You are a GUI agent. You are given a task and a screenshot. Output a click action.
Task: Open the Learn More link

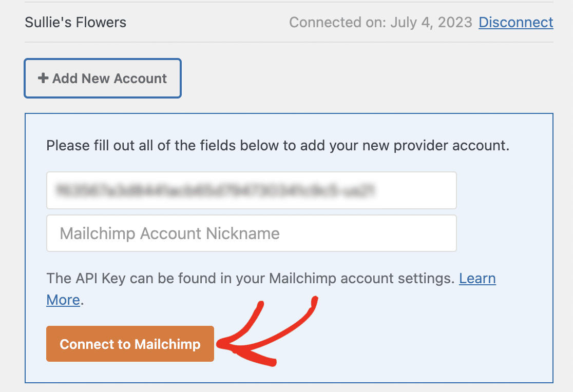coord(477,279)
